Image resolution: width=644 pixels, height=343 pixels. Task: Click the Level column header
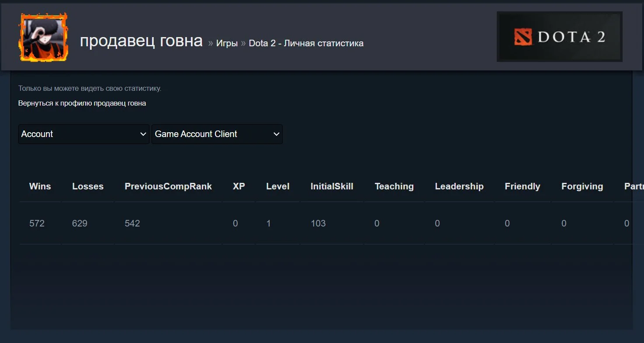point(278,186)
